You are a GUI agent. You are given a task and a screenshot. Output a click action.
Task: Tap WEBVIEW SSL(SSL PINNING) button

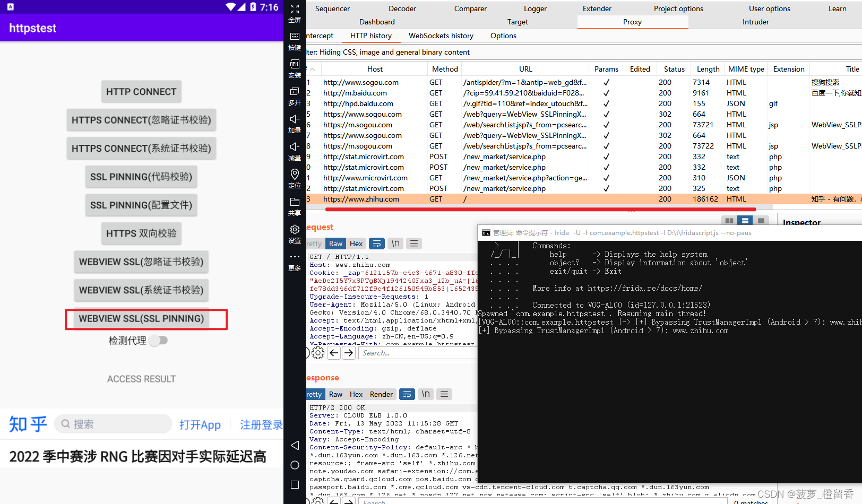click(141, 318)
